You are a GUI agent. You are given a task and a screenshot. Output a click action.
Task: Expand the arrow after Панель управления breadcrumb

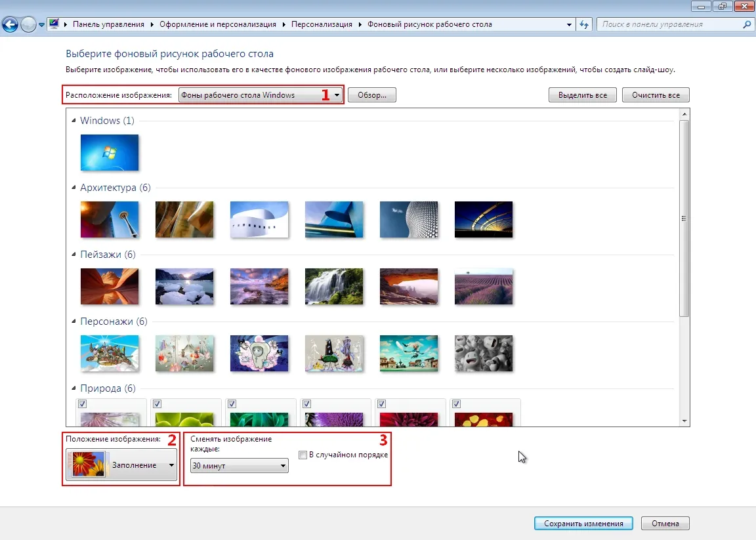pyautogui.click(x=152, y=24)
